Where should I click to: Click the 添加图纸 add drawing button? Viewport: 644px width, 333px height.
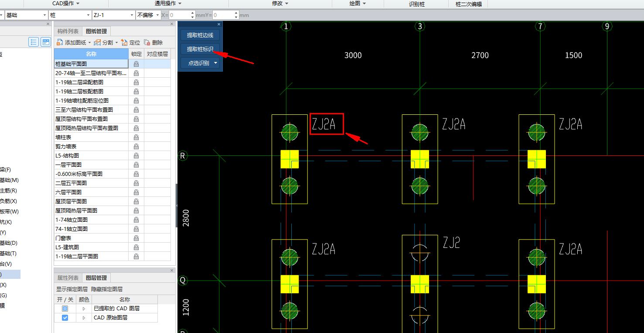[72, 42]
